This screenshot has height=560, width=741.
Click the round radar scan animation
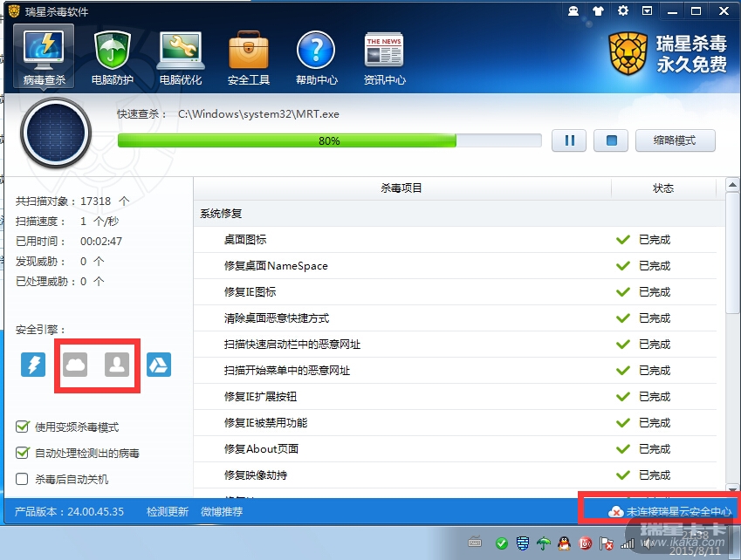pyautogui.click(x=56, y=133)
